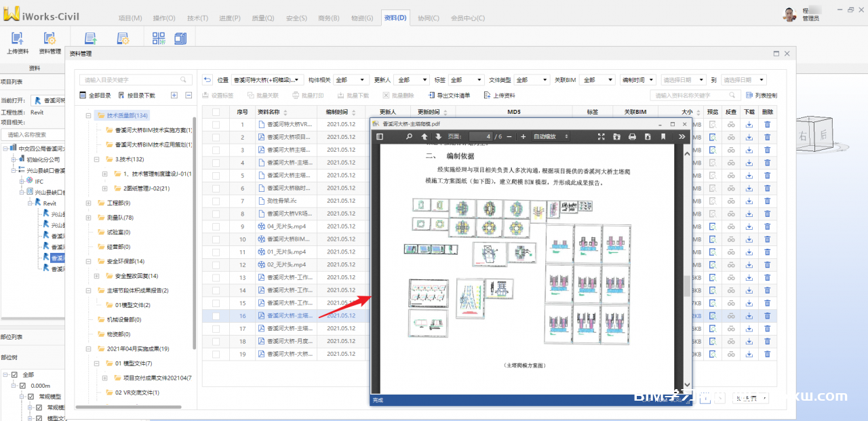Click the 上传资料 ribbon icon

[18, 42]
